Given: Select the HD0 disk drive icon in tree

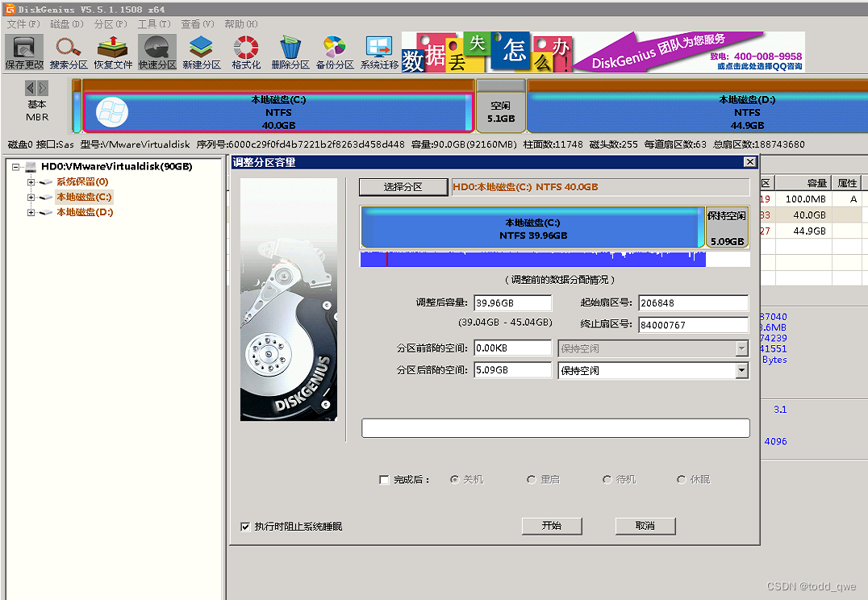Looking at the screenshot, I should pos(31,167).
